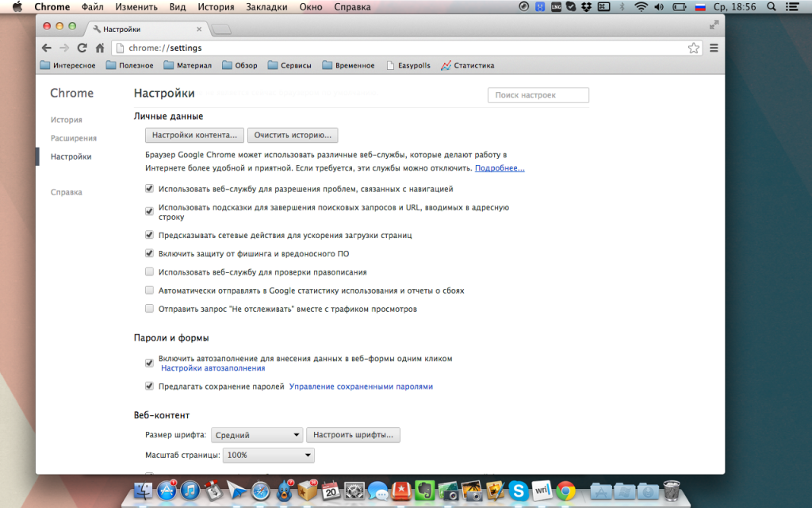812x508 pixels.
Task: Launch App Store from the Dock
Action: pyautogui.click(x=167, y=490)
